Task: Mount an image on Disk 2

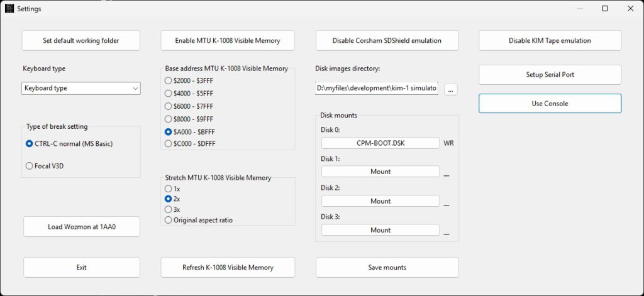Action: coord(380,201)
